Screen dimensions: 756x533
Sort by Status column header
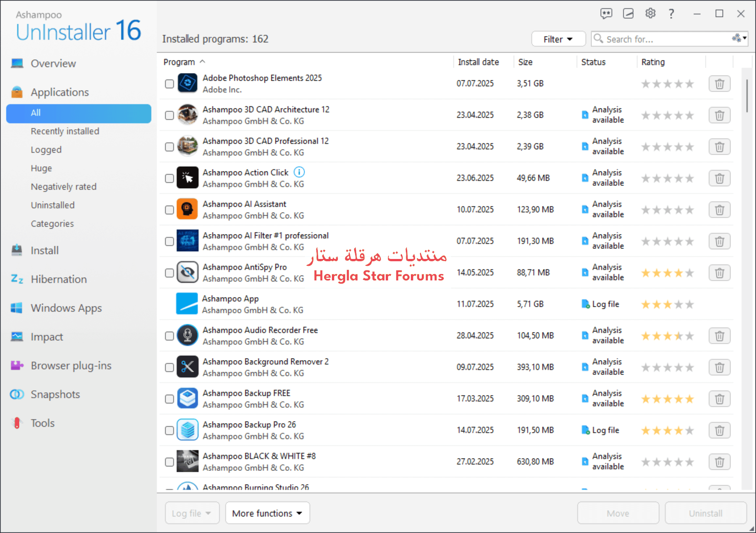[x=593, y=62]
